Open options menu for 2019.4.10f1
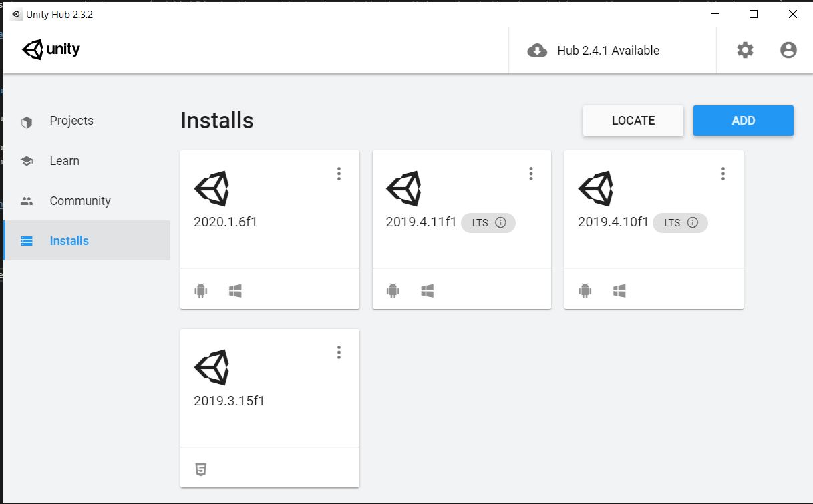This screenshot has height=504, width=813. pyautogui.click(x=723, y=174)
